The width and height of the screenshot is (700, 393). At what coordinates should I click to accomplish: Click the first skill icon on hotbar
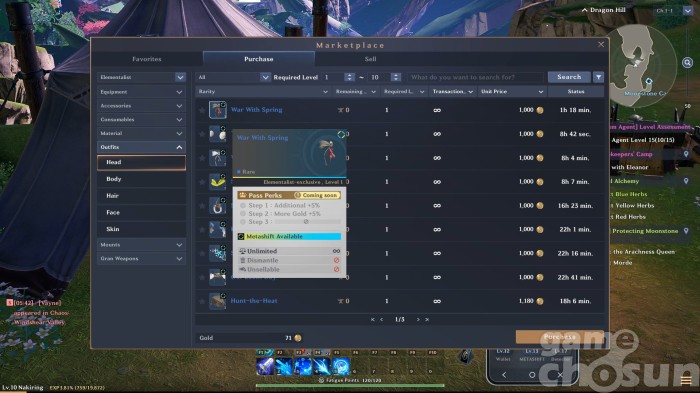[265, 366]
